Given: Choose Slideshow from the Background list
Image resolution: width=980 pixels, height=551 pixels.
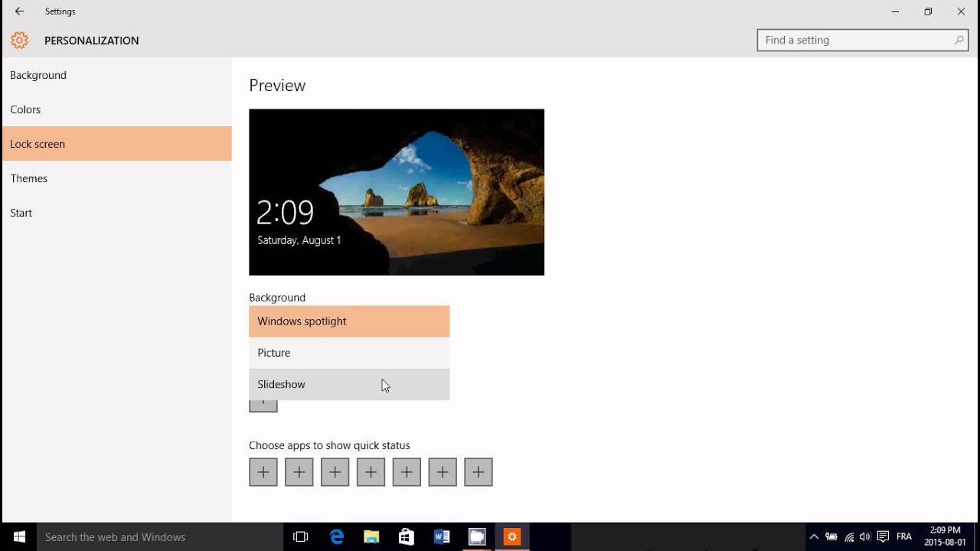Looking at the screenshot, I should click(x=349, y=384).
